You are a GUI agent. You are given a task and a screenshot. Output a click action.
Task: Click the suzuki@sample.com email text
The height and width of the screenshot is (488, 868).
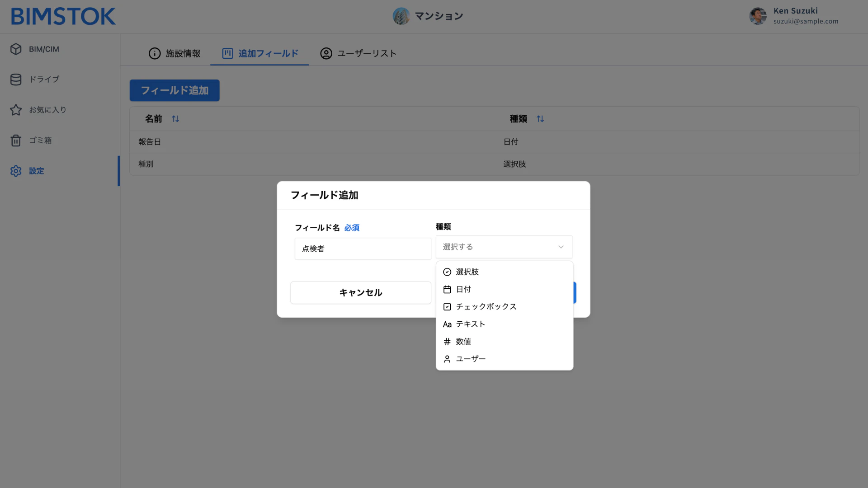(x=806, y=21)
